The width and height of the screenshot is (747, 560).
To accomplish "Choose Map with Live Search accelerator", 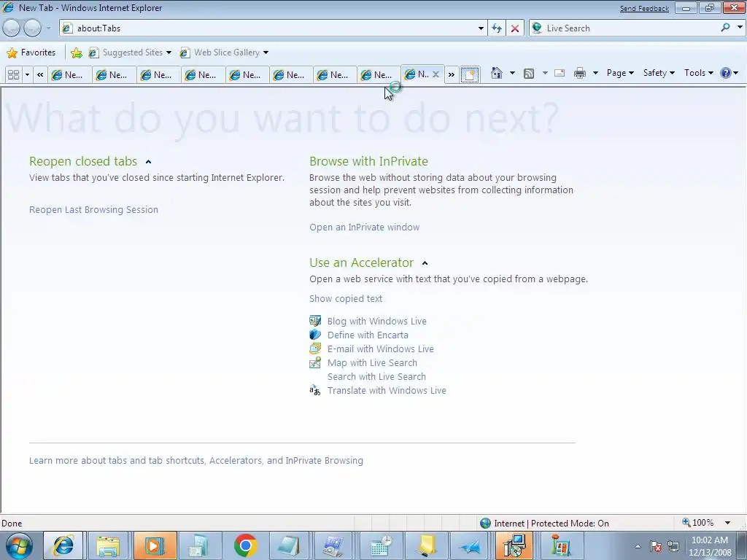I will tap(371, 362).
